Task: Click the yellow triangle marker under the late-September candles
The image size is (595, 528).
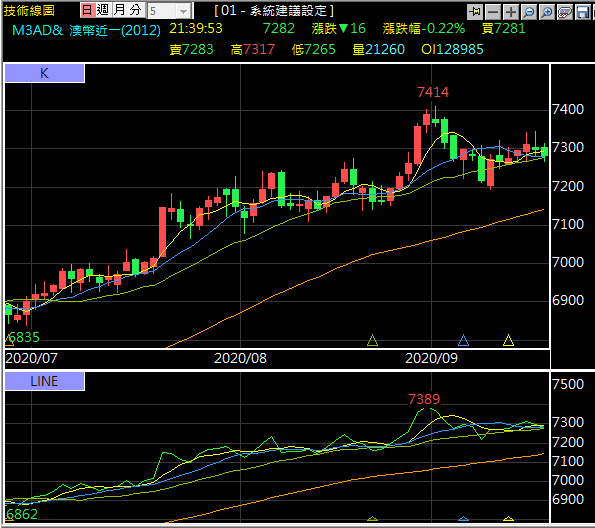Action: coord(508,340)
